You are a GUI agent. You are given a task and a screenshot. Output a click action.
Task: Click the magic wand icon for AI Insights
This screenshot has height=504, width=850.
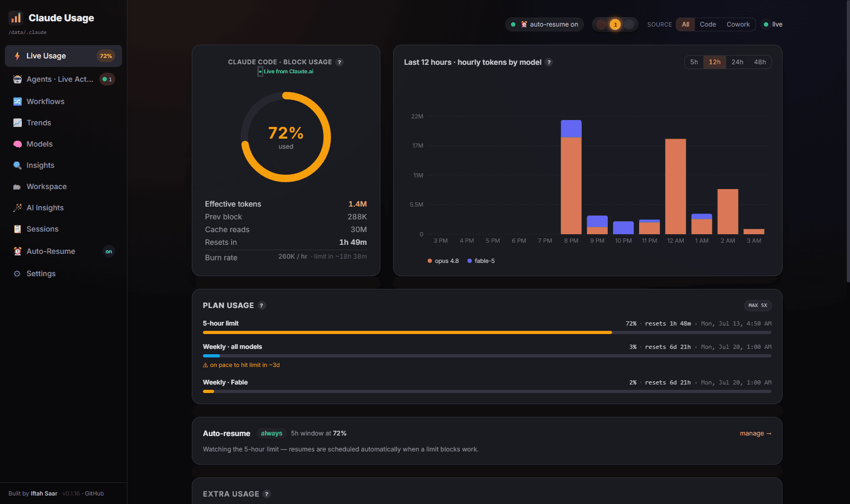click(x=18, y=208)
